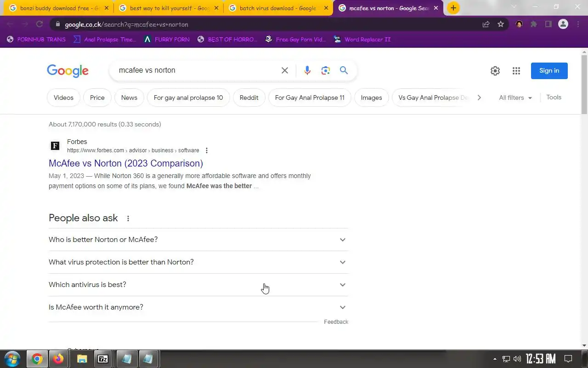Open the Windows Start menu
This screenshot has height=368, width=588.
click(12, 359)
